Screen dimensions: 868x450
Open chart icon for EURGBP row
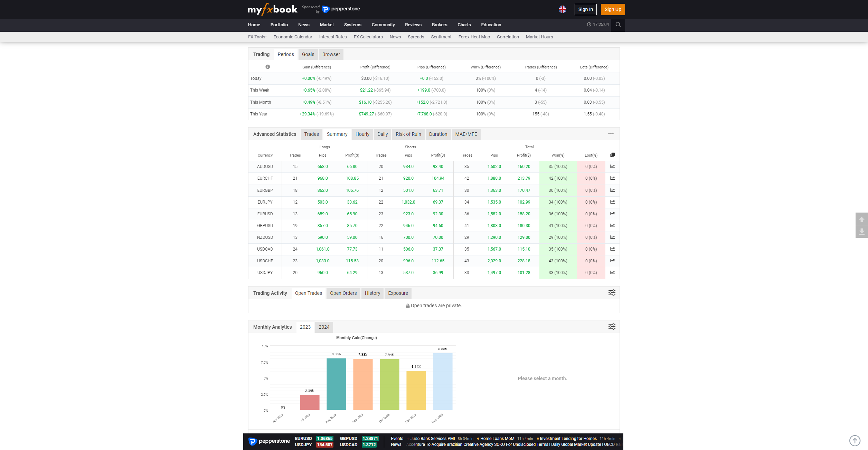[612, 190]
